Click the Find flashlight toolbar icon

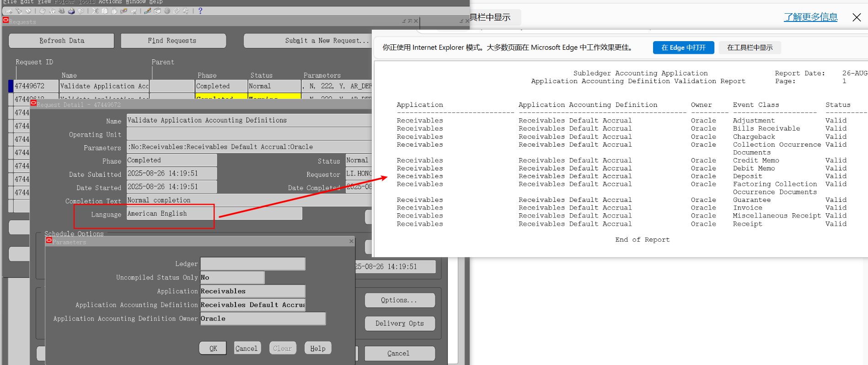tap(19, 11)
